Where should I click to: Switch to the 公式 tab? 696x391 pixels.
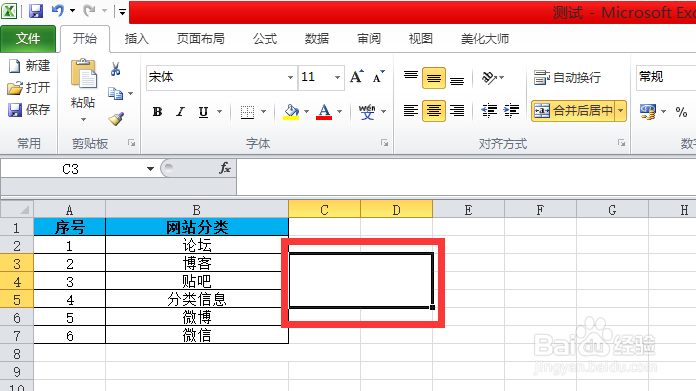[265, 39]
